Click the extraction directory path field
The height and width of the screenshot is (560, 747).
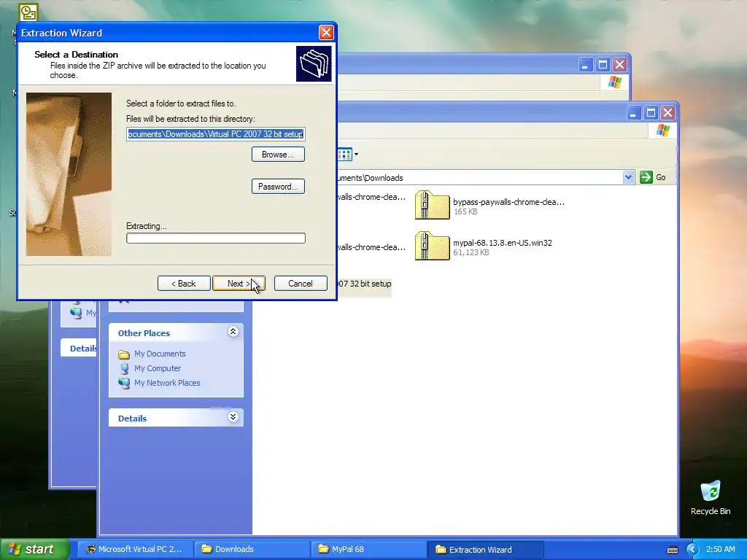[215, 134]
